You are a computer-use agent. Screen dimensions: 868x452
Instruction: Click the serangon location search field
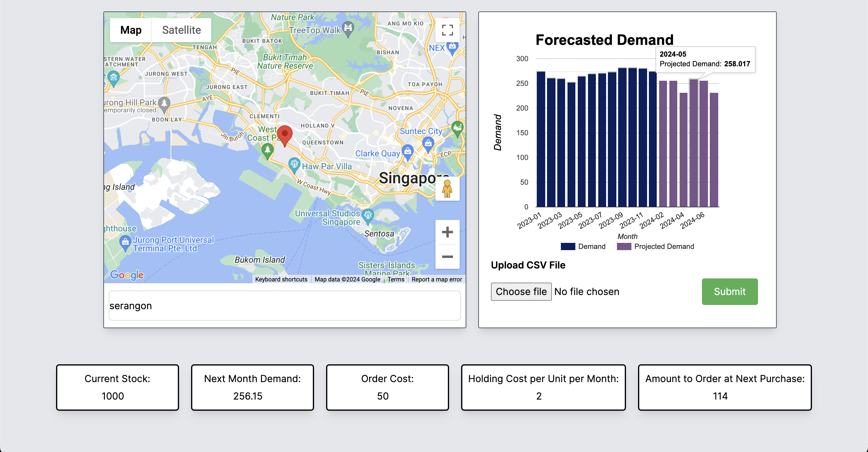(x=285, y=306)
